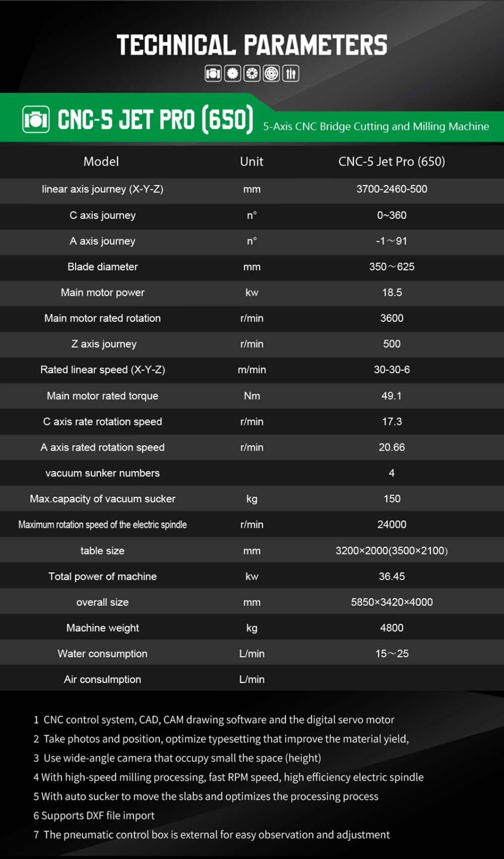Click the Blade diameter value 350~625
This screenshot has width=504, height=859.
pyautogui.click(x=392, y=267)
